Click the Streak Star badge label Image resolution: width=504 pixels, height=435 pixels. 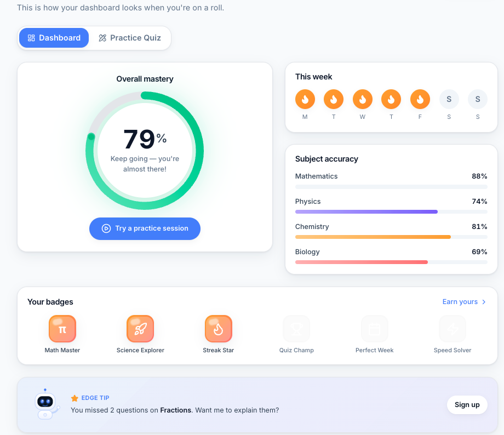point(219,350)
